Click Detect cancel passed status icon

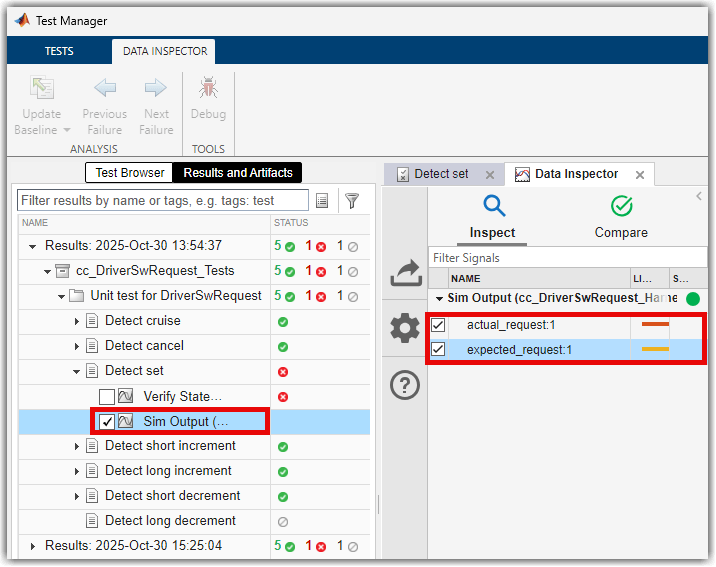click(283, 347)
